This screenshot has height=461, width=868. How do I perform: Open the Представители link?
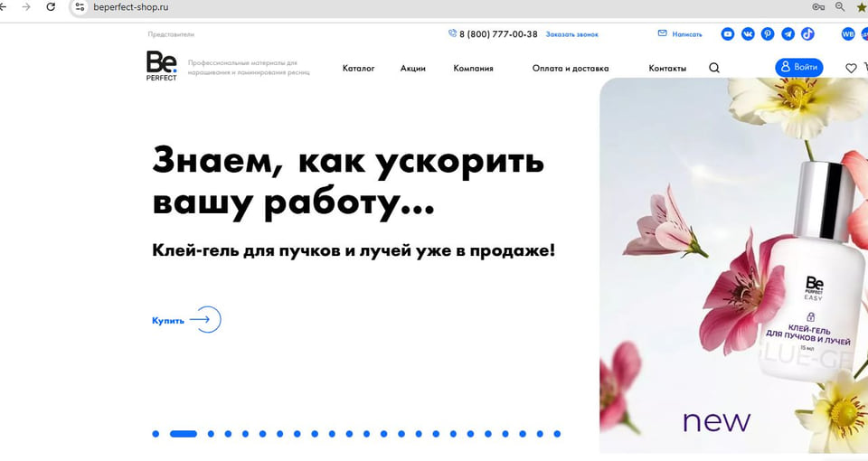(171, 34)
